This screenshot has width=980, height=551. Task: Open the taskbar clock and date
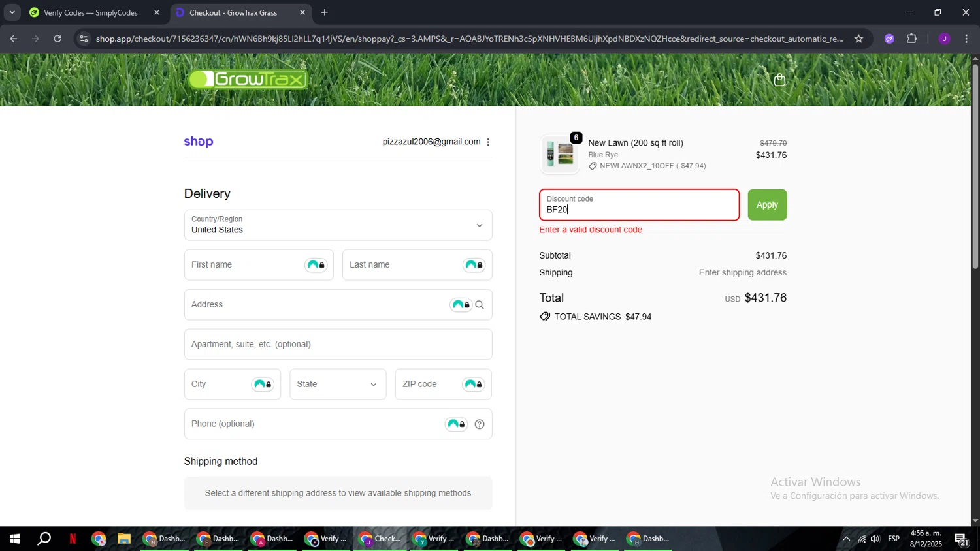coord(926,539)
